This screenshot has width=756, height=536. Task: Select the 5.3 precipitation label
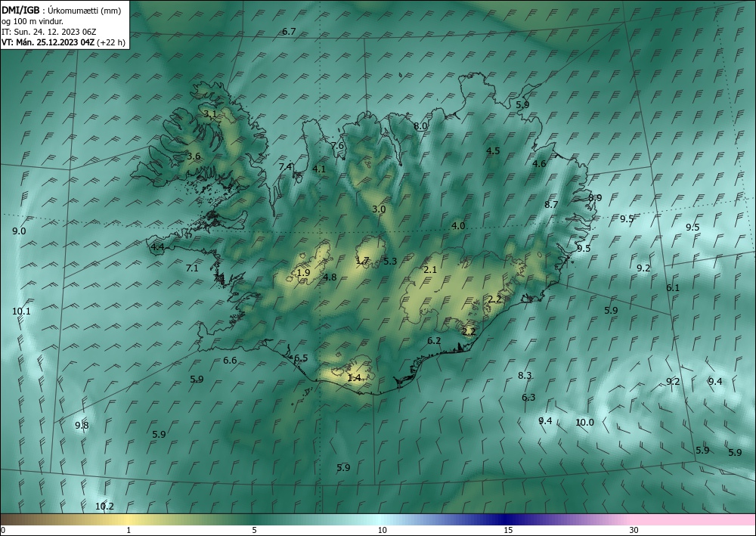tap(390, 262)
